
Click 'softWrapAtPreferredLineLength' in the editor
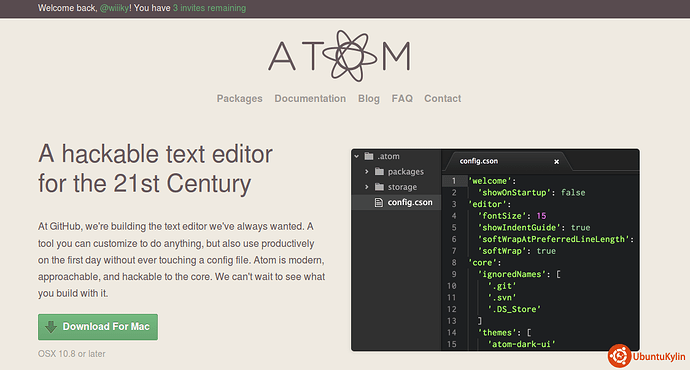coord(553,239)
